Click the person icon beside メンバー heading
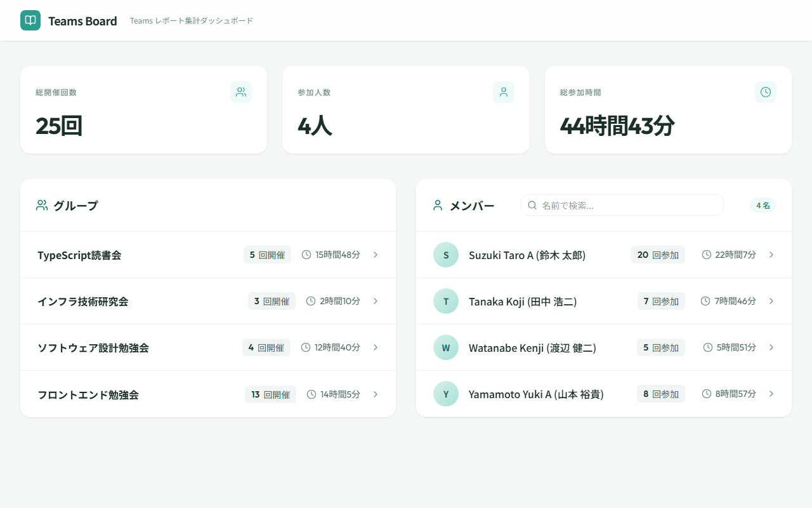Image resolution: width=812 pixels, height=508 pixels. 438,205
